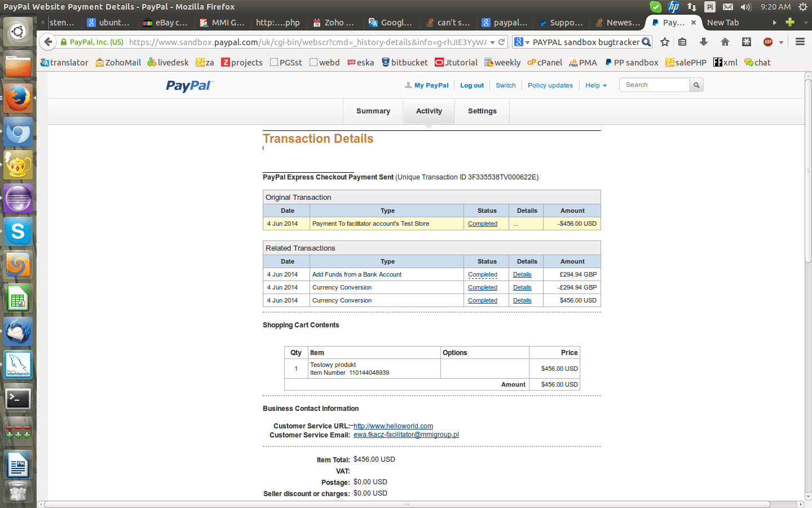The width and height of the screenshot is (812, 508).
Task: Bookmark this page with the star icon
Action: (x=665, y=42)
